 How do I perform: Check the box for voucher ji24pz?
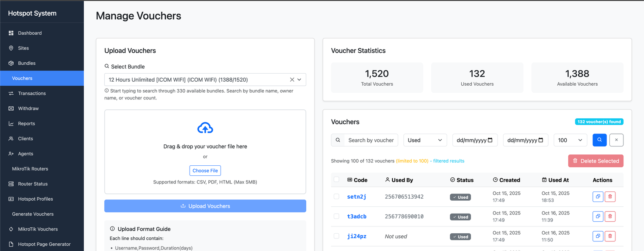[336, 236]
